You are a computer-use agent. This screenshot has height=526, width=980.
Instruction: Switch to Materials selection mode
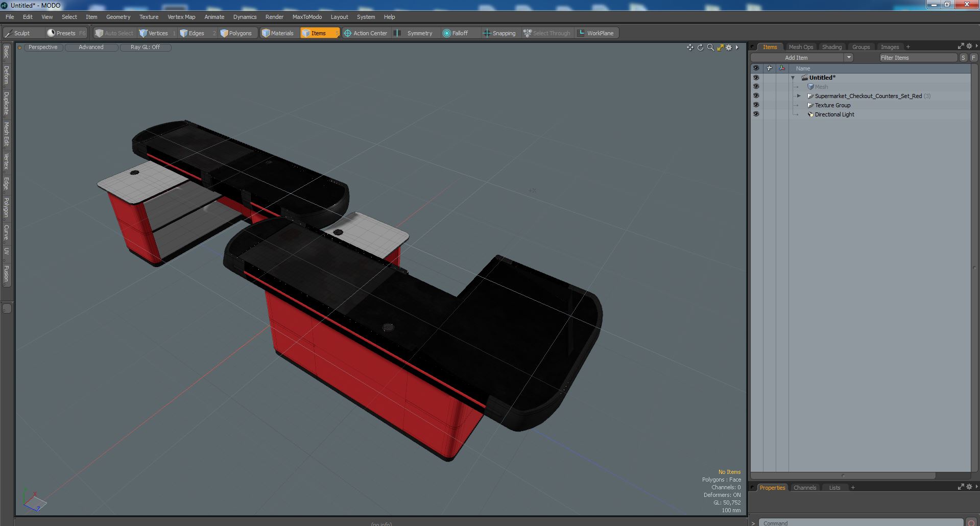279,33
